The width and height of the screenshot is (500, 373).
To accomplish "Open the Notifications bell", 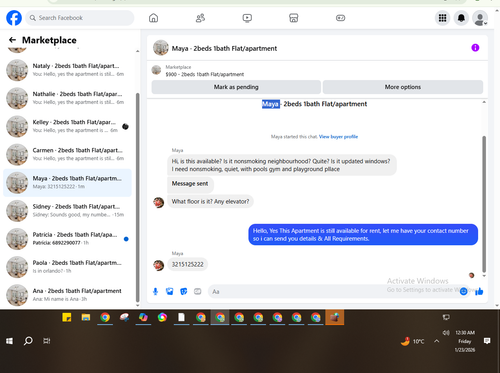I will (461, 18).
